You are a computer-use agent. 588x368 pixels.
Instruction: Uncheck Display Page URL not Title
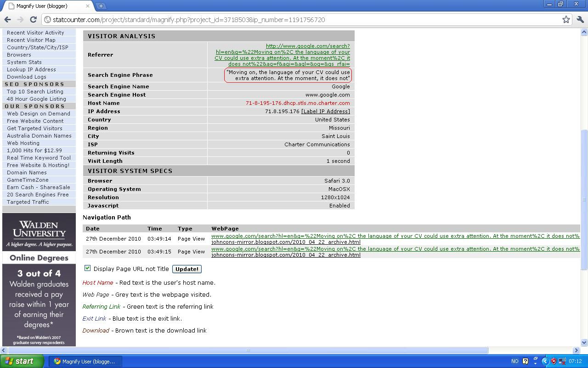tap(87, 268)
